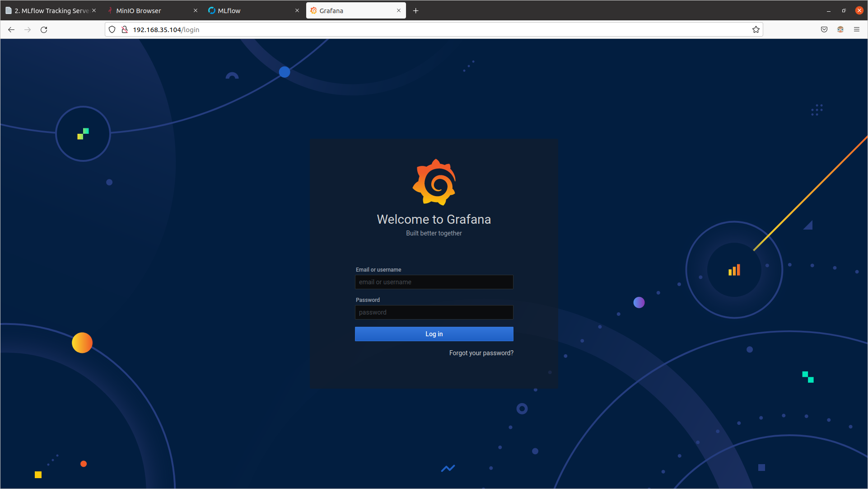Click the Grafana logo
This screenshot has height=489, width=868.
(x=434, y=182)
